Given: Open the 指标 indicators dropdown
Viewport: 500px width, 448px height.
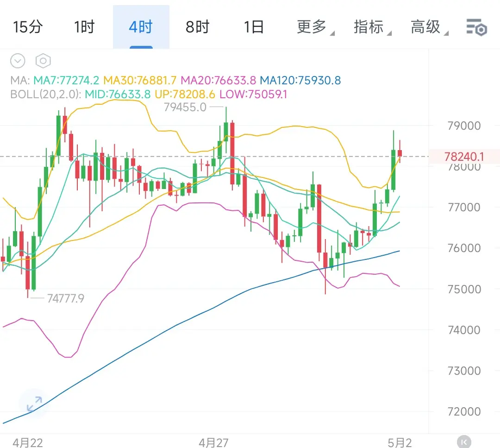Looking at the screenshot, I should pyautogui.click(x=372, y=27).
